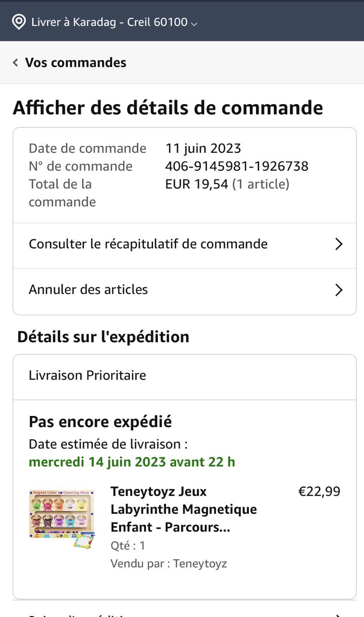Image resolution: width=364 pixels, height=617 pixels.
Task: Select Annuler des articles
Action: point(89,290)
